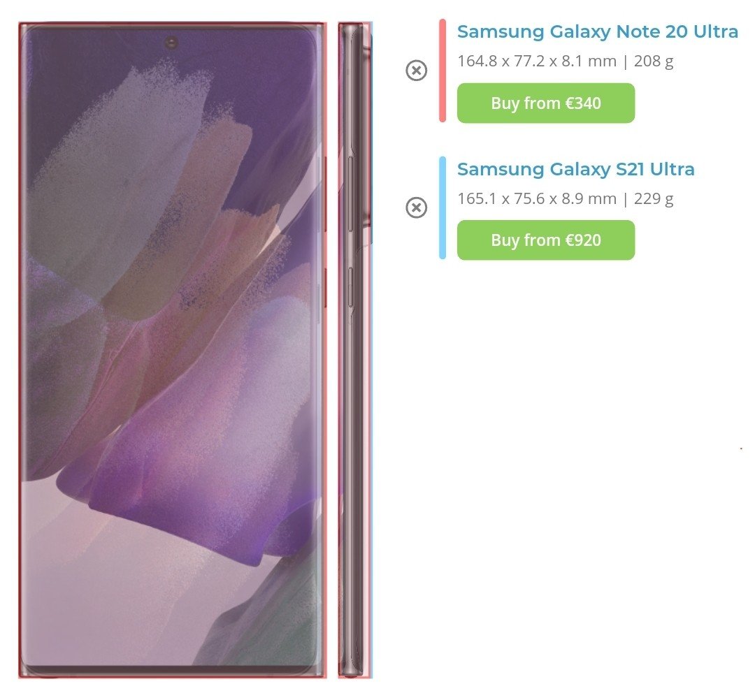The image size is (755, 700).
Task: Click the 229 g weight text
Action: (654, 198)
